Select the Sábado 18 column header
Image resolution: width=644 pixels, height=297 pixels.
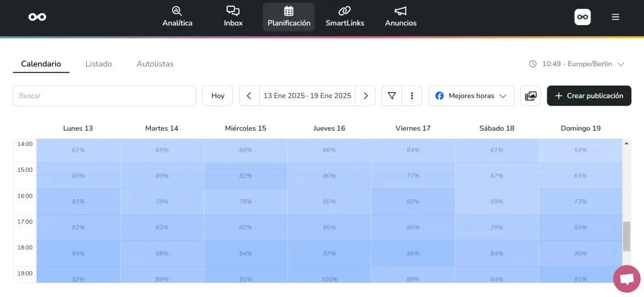coord(497,128)
